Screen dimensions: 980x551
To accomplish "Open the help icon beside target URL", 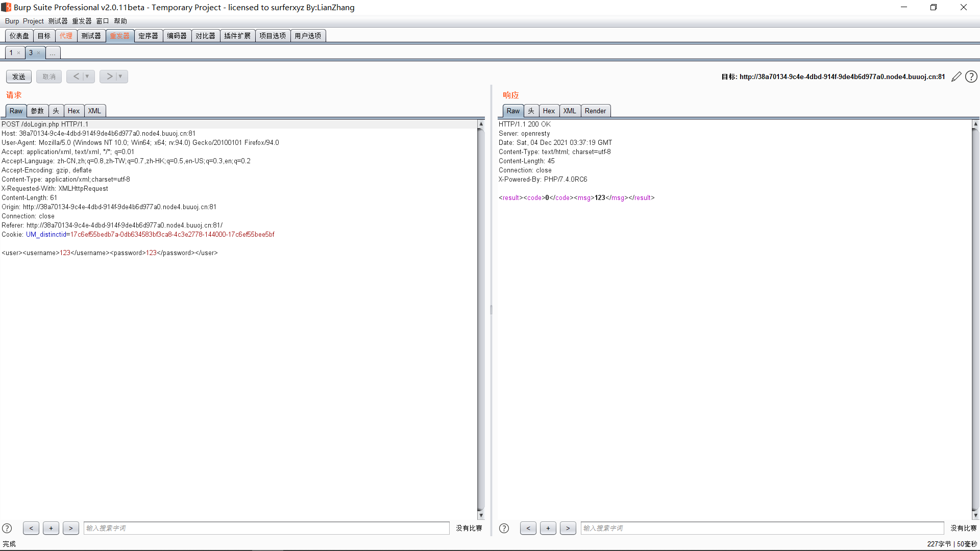I will tap(971, 77).
